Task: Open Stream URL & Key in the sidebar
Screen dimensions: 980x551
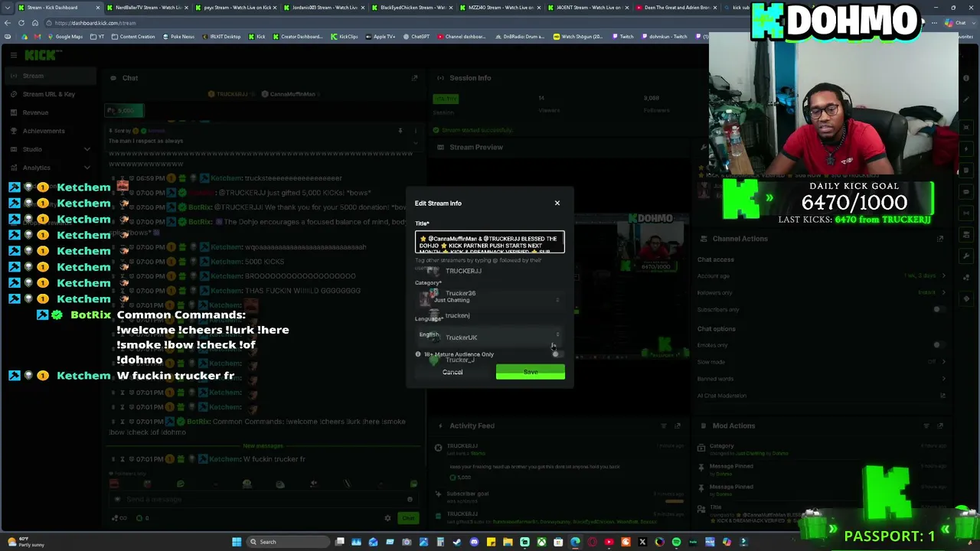Action: tap(49, 94)
